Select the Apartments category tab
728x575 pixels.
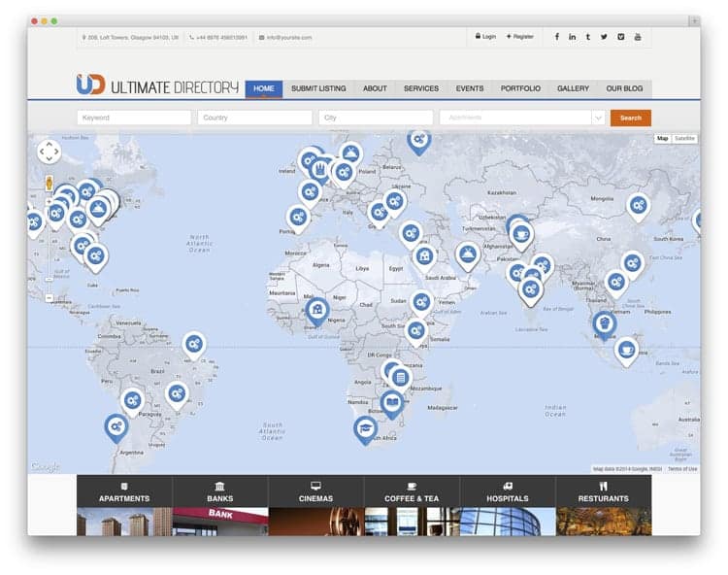pos(124,492)
